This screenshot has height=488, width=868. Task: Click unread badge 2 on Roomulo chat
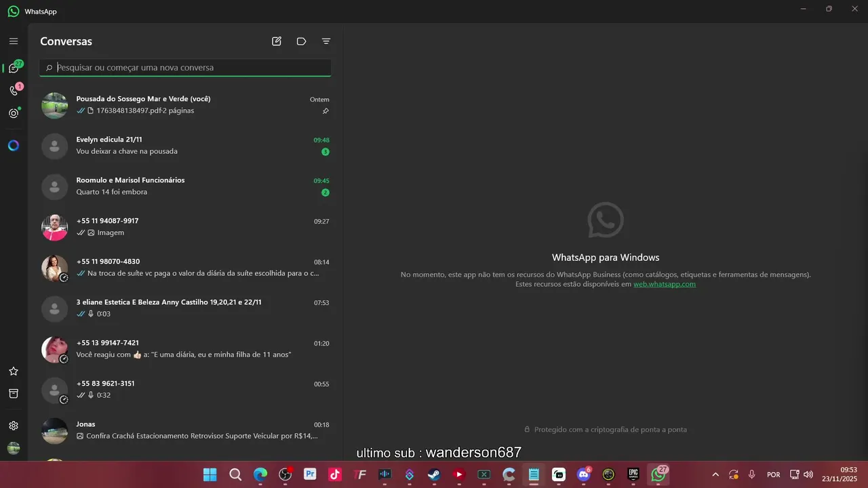[325, 192]
